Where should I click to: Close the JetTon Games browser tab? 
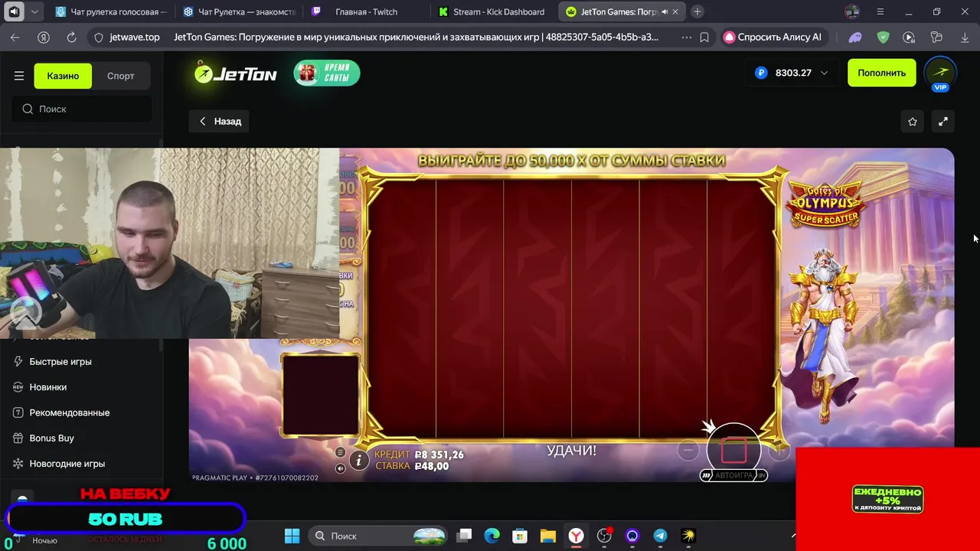click(x=675, y=11)
